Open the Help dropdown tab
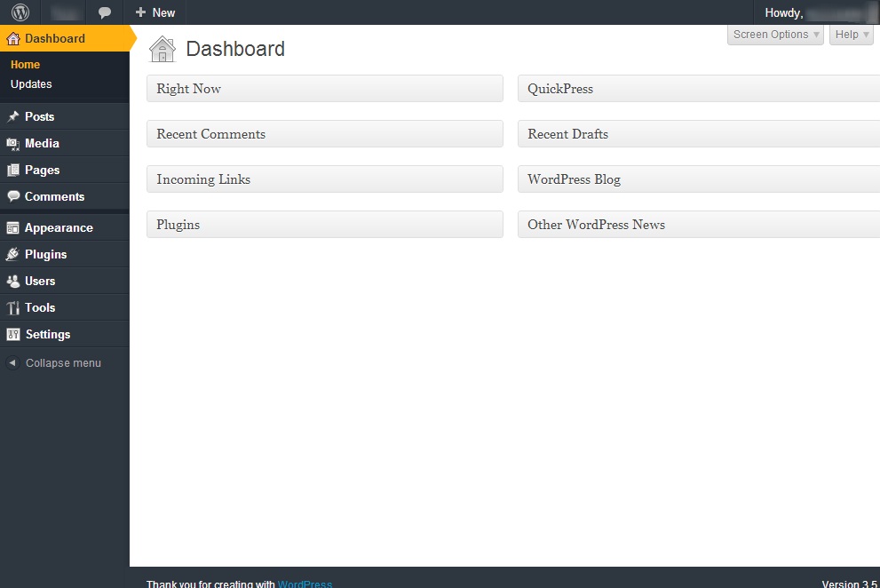The width and height of the screenshot is (880, 588). 852,35
